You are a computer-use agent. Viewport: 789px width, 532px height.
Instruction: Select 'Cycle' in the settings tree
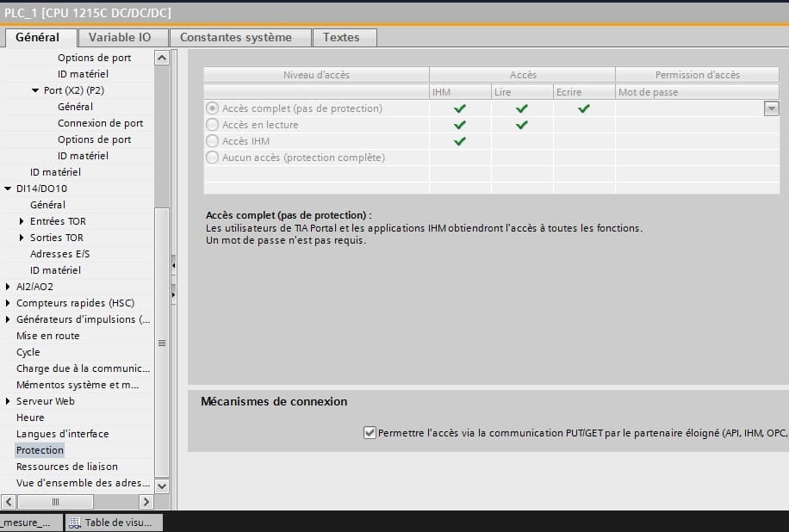[27, 351]
